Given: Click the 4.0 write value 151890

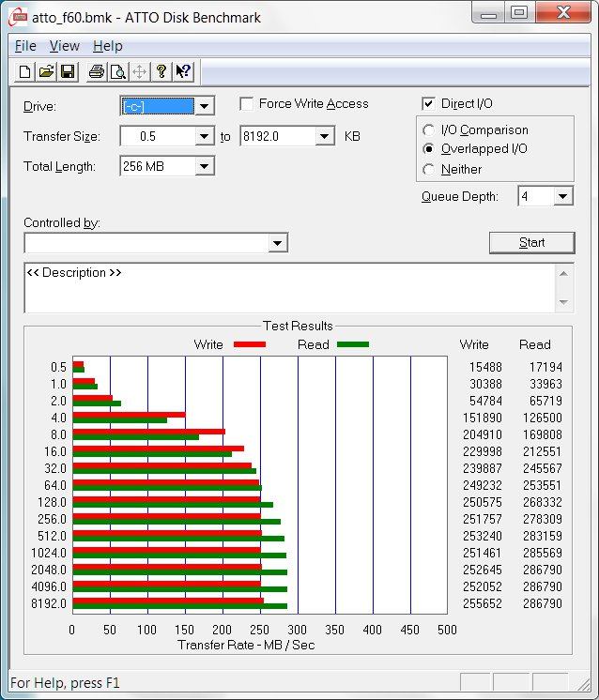Looking at the screenshot, I should coord(483,418).
